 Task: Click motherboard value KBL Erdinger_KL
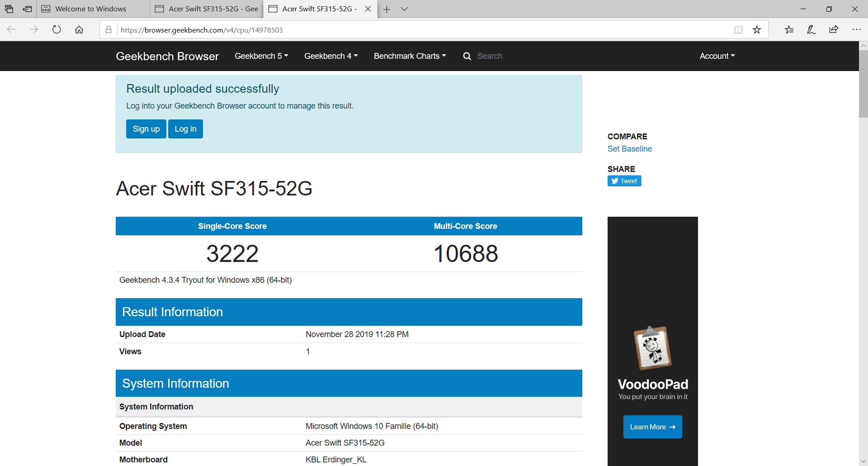[336, 460]
